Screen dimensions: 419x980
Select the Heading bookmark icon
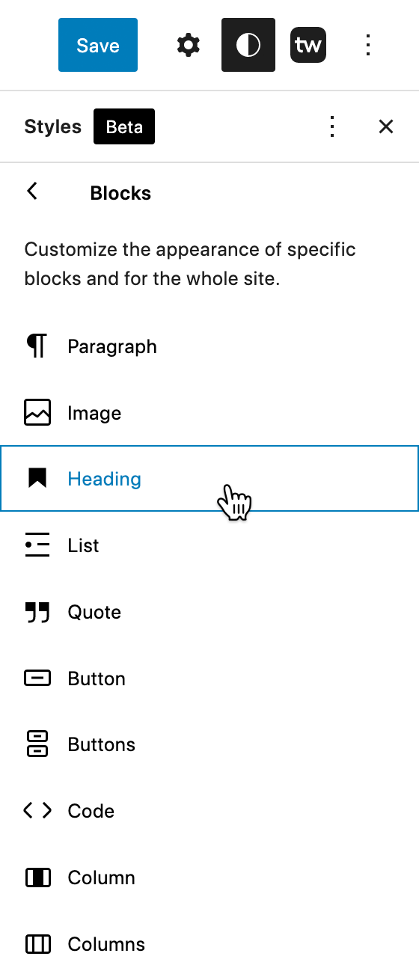[x=37, y=478]
